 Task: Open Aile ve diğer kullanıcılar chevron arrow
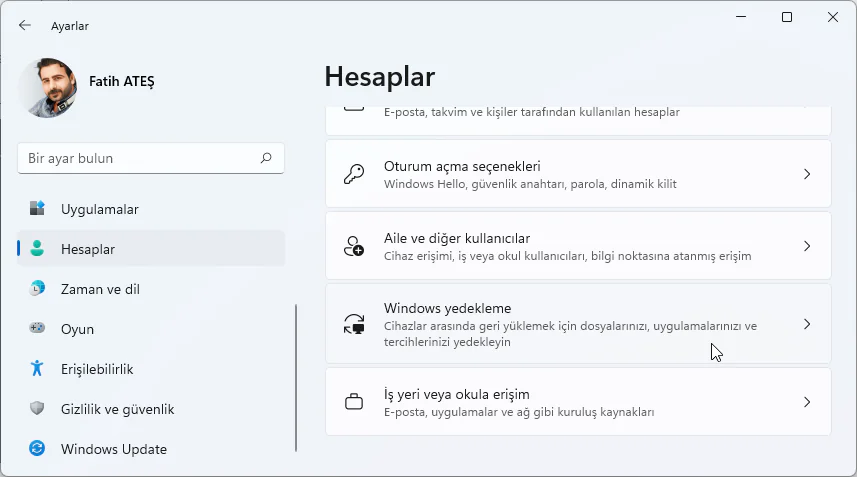pos(807,246)
